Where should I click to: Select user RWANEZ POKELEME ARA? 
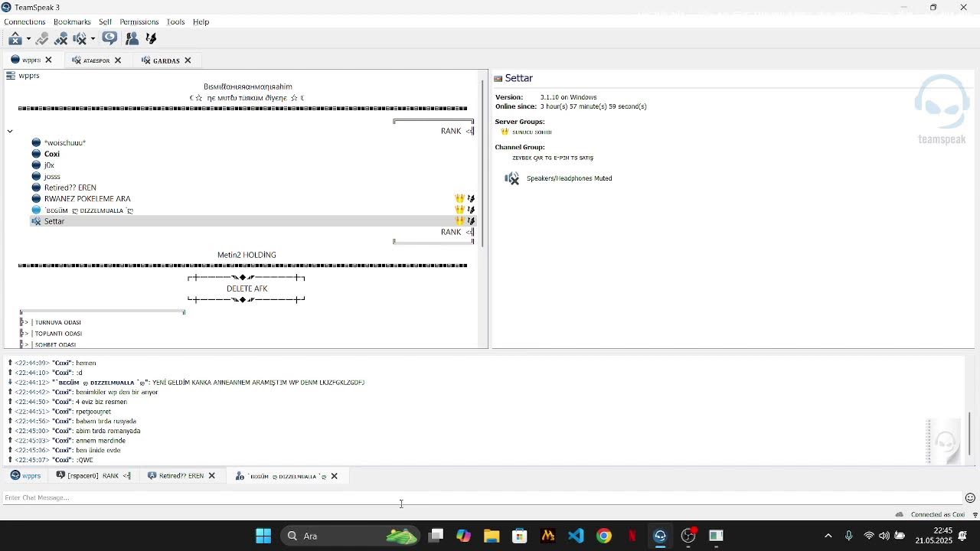pos(87,199)
